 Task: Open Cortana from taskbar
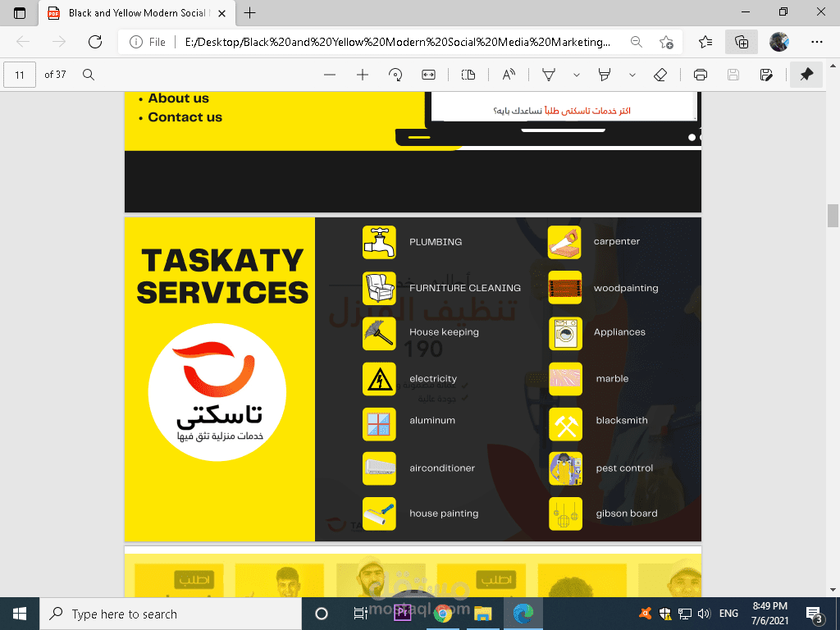coord(322,614)
